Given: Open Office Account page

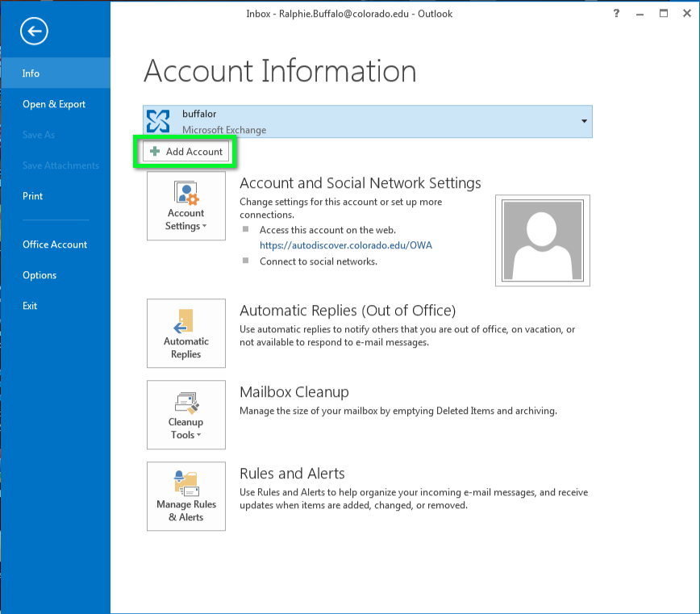Looking at the screenshot, I should [x=56, y=244].
